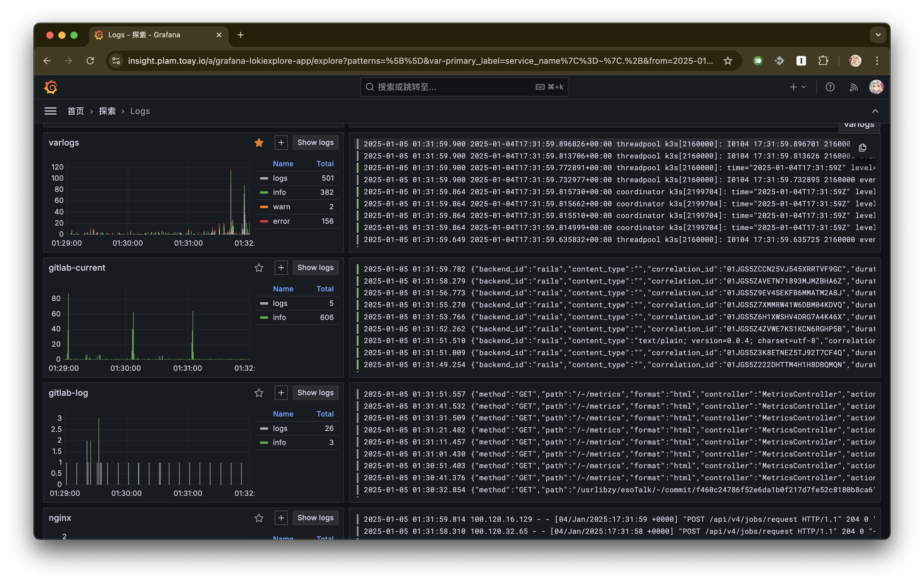924x584 pixels.
Task: Favorite the gitlab-current service star
Action: click(259, 268)
